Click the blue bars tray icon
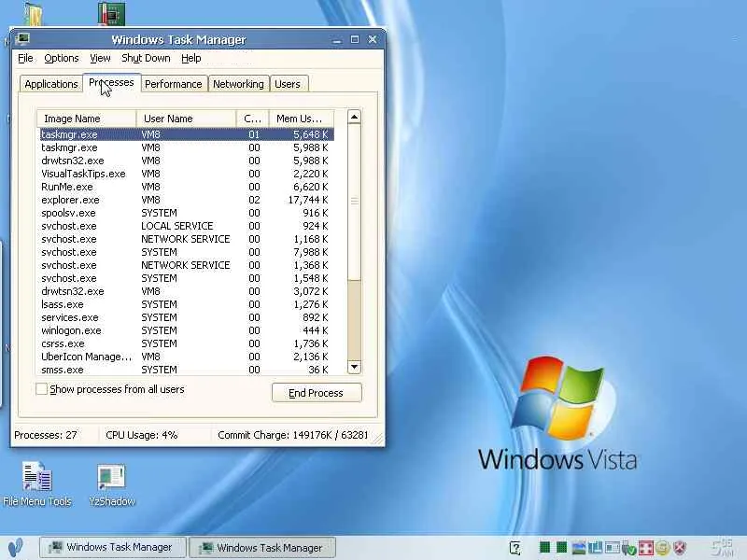The height and width of the screenshot is (560, 747). point(595,548)
